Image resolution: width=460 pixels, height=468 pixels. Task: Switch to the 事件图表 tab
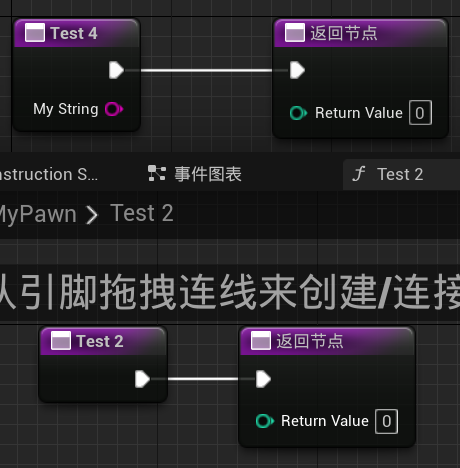[195, 174]
